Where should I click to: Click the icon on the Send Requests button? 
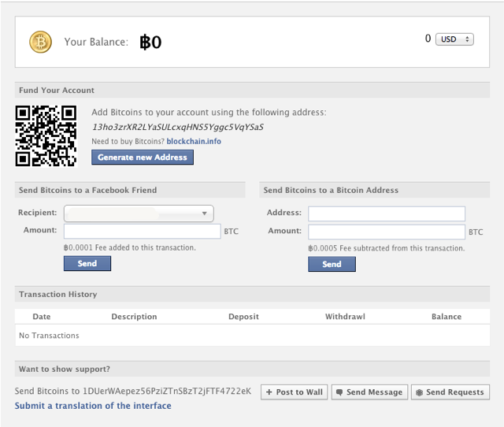pyautogui.click(x=419, y=392)
